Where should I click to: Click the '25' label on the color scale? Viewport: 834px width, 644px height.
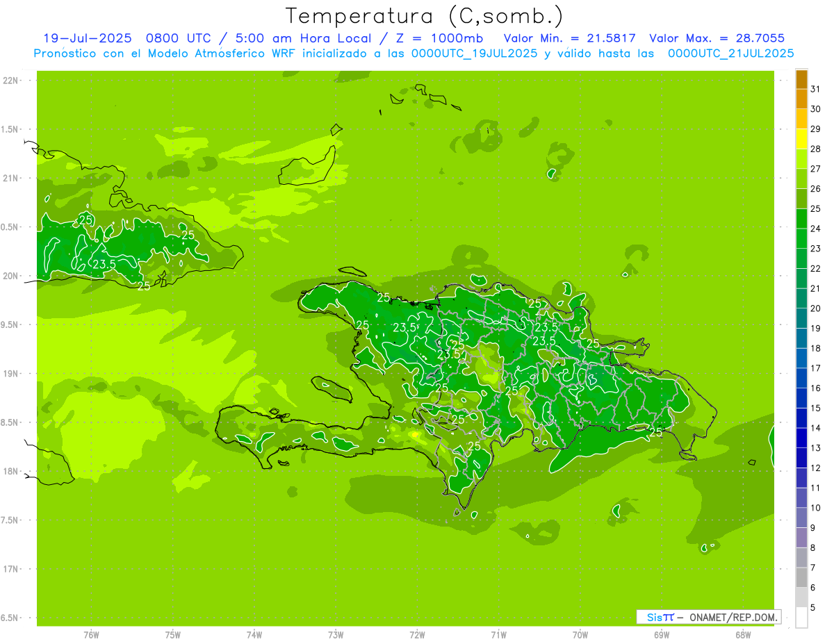point(816,208)
